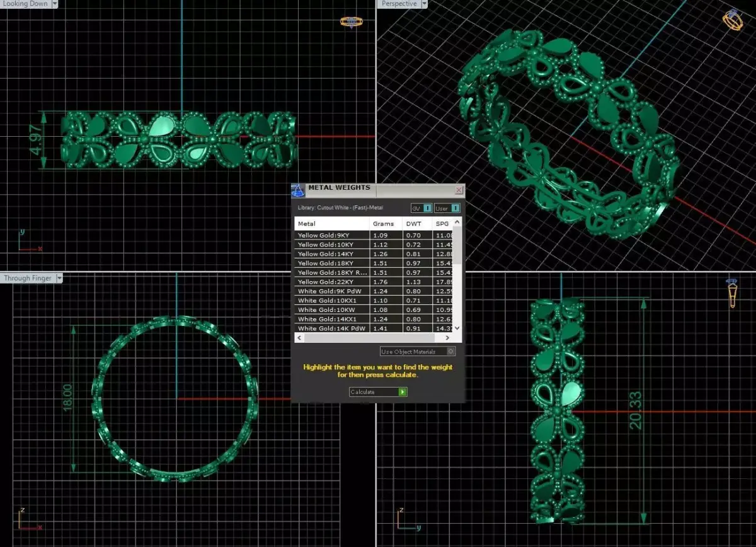Image resolution: width=756 pixels, height=547 pixels.
Task: Click the Metal Weights dialog logo icon
Action: point(298,190)
